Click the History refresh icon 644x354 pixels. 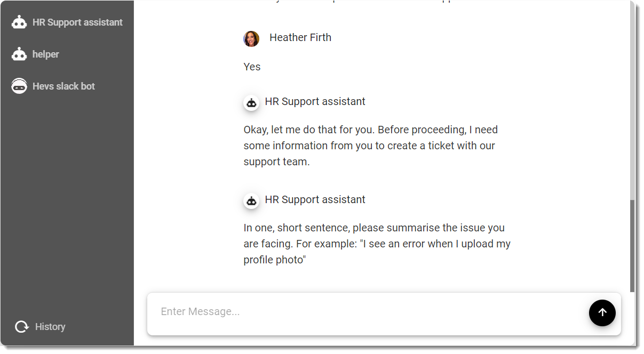click(21, 326)
